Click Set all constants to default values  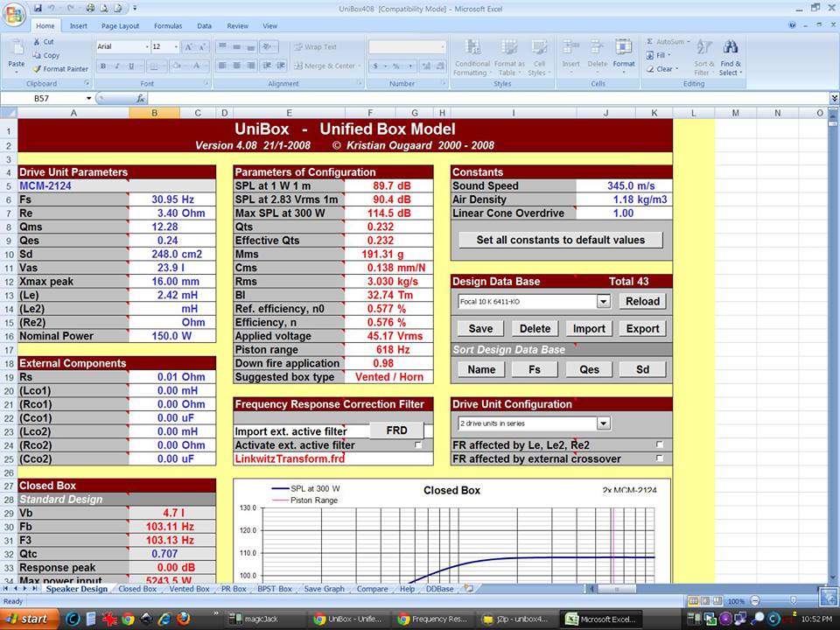[x=561, y=240]
